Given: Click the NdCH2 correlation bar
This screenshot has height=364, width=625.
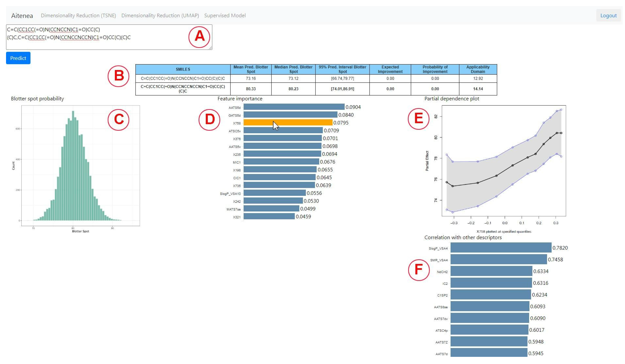Looking at the screenshot, I should coord(491,271).
